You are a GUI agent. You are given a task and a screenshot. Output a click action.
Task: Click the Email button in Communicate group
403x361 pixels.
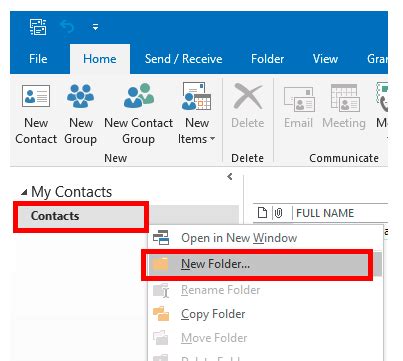point(298,106)
